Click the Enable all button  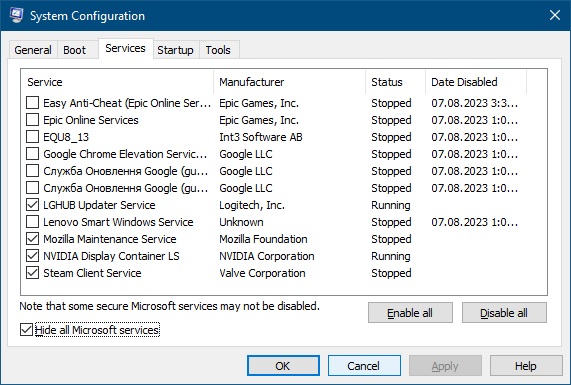[x=410, y=313]
